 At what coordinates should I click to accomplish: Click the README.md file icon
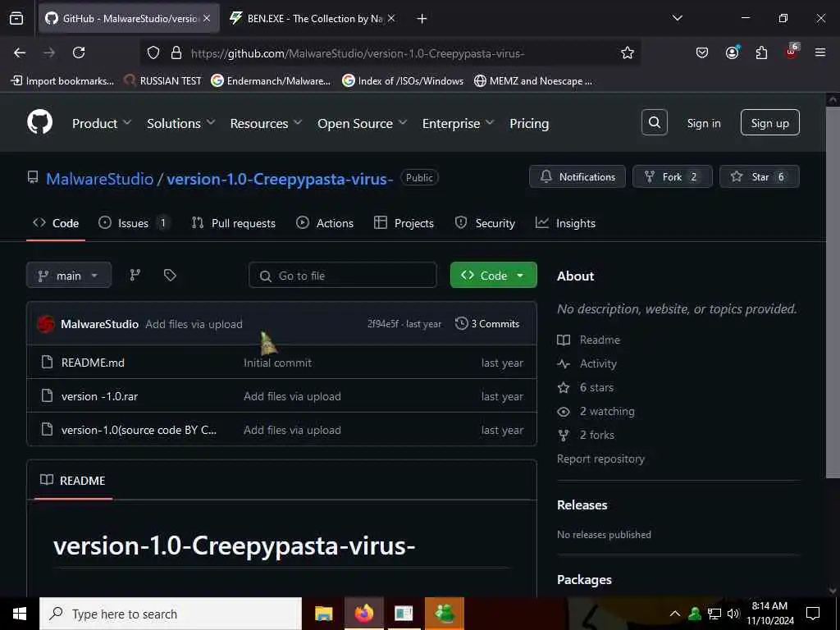click(x=47, y=362)
